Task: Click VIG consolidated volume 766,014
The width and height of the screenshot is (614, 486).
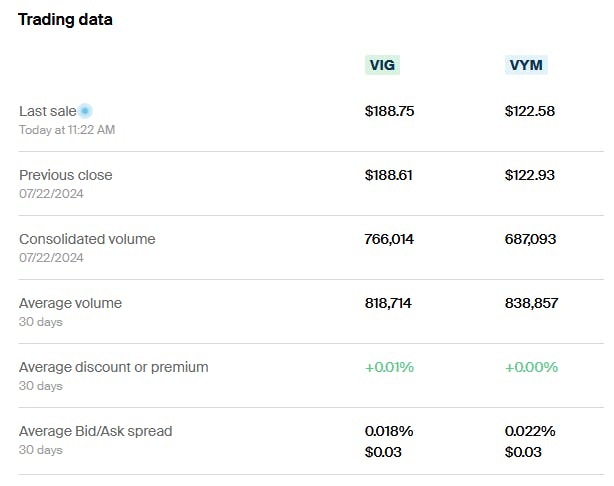Action: 390,239
